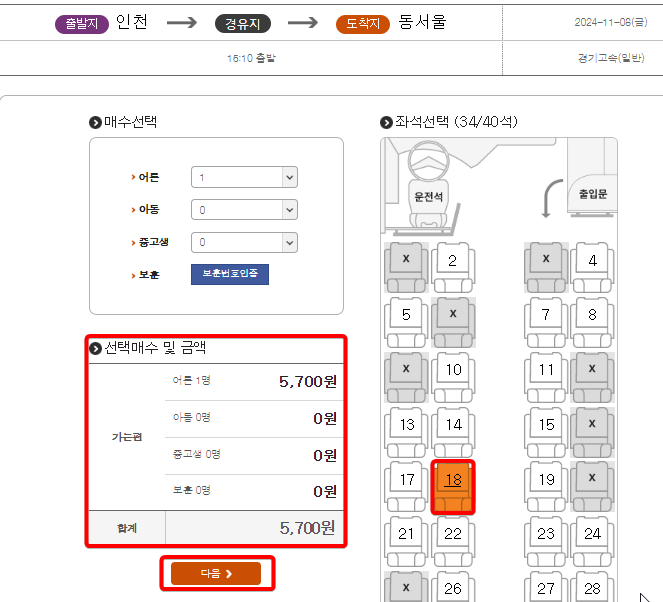This screenshot has height=602, width=663.
Task: Select seat number 2
Action: click(453, 268)
